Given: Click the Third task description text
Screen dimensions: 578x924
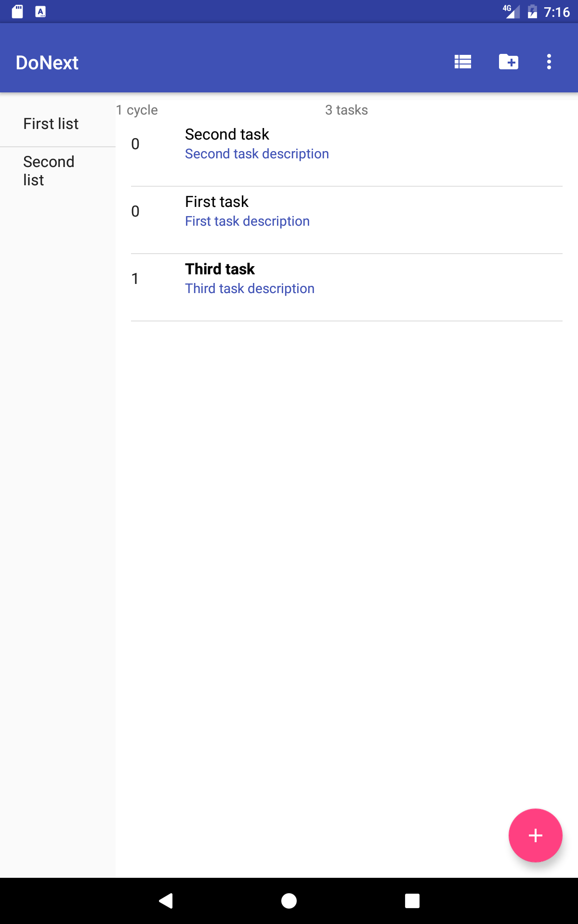Looking at the screenshot, I should (250, 289).
